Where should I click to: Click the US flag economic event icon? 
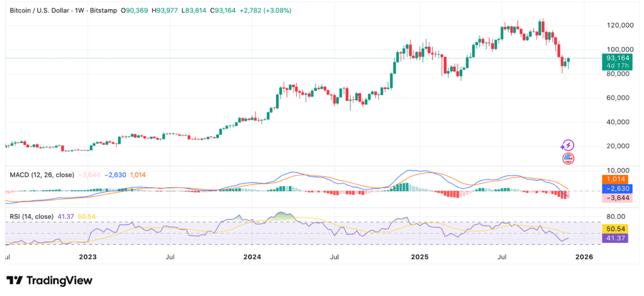[568, 158]
